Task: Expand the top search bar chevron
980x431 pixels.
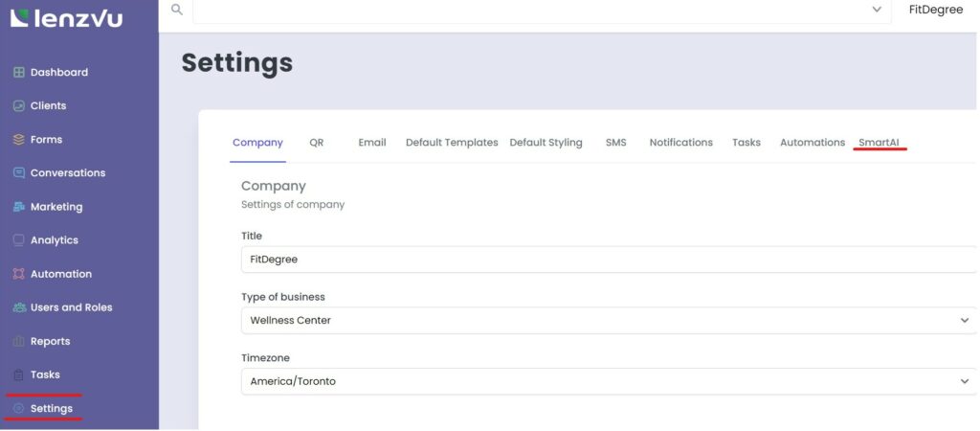Action: [x=877, y=10]
